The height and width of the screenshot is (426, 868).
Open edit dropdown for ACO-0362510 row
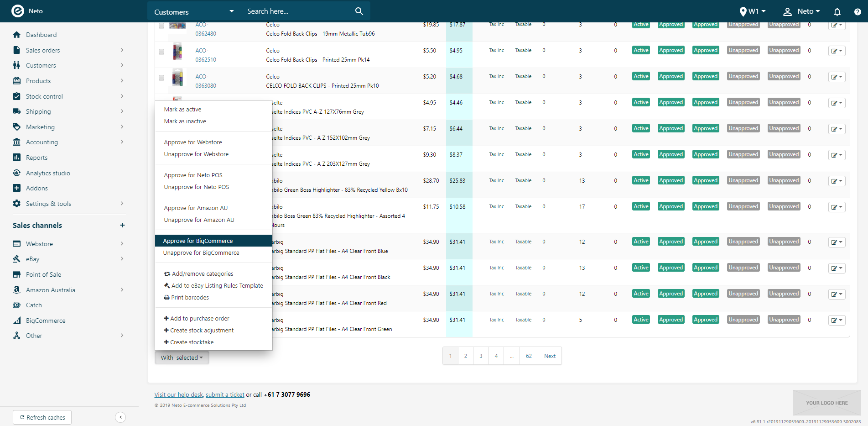[x=837, y=51]
